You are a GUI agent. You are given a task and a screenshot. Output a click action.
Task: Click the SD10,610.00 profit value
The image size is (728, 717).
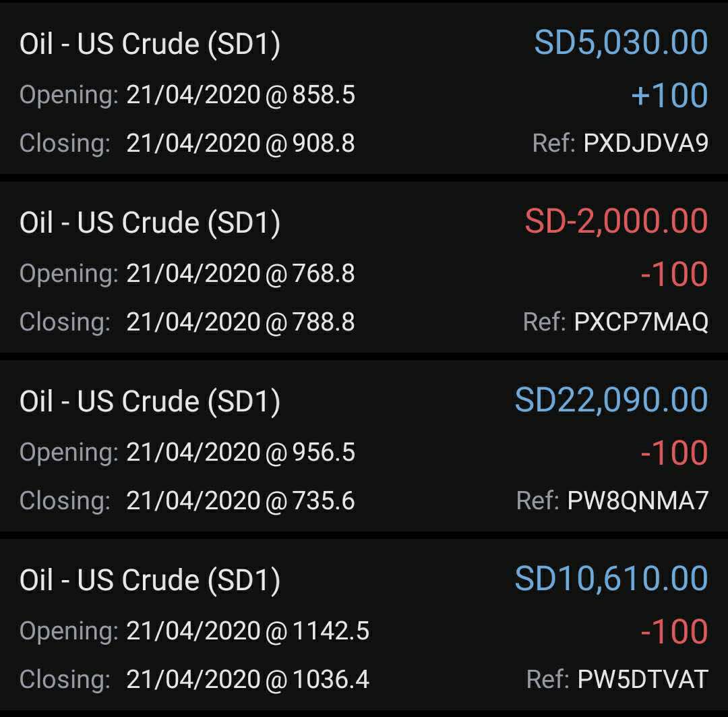611,579
